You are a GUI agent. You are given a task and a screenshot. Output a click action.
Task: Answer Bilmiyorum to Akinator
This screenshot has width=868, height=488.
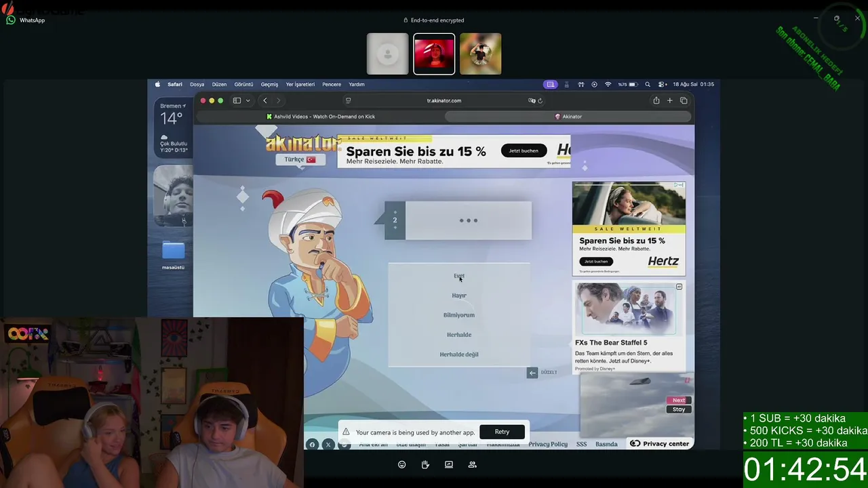click(x=459, y=315)
